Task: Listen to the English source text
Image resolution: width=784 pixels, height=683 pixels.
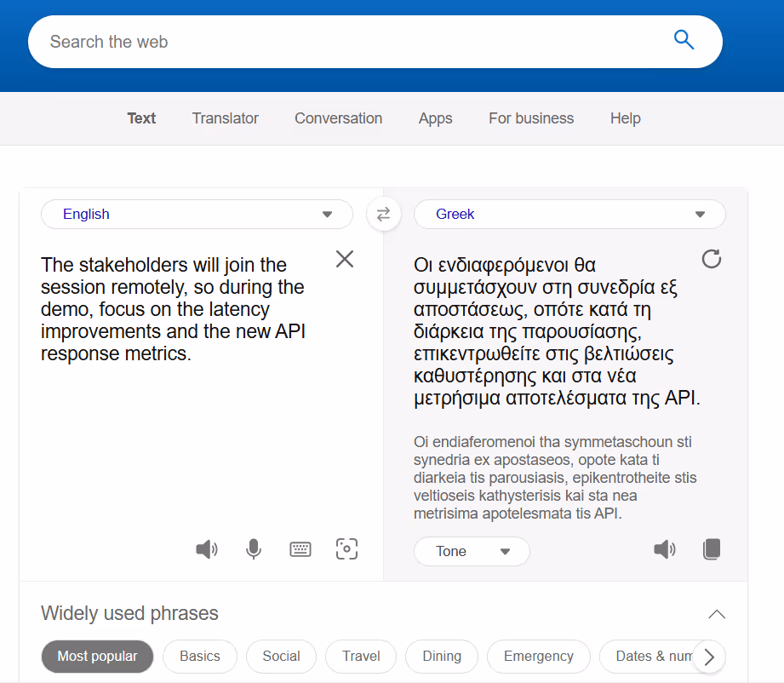Action: [x=206, y=549]
